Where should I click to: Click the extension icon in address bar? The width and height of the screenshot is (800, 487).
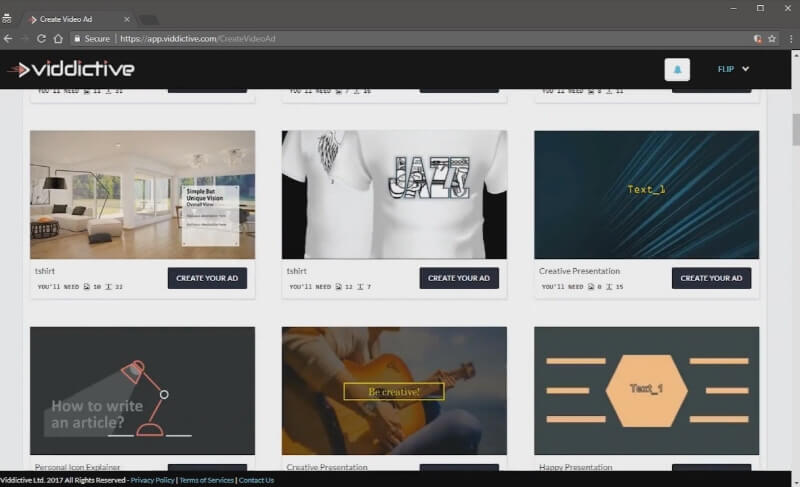pos(758,39)
